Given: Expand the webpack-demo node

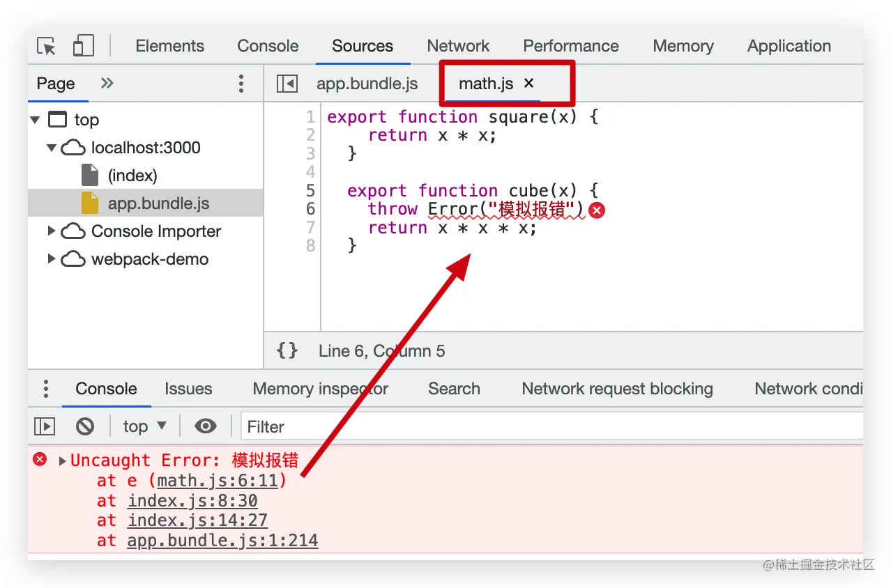Looking at the screenshot, I should [52, 258].
